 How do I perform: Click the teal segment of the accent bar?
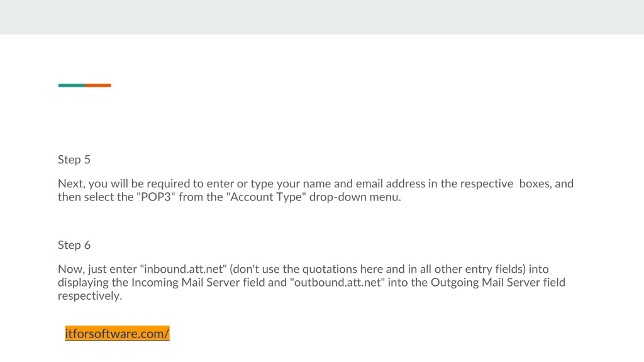click(72, 85)
